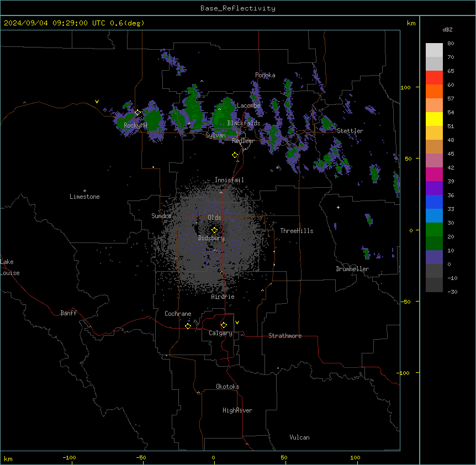Select the yellow diamond marker south of RedDeer
The image size is (476, 465).
235,155
